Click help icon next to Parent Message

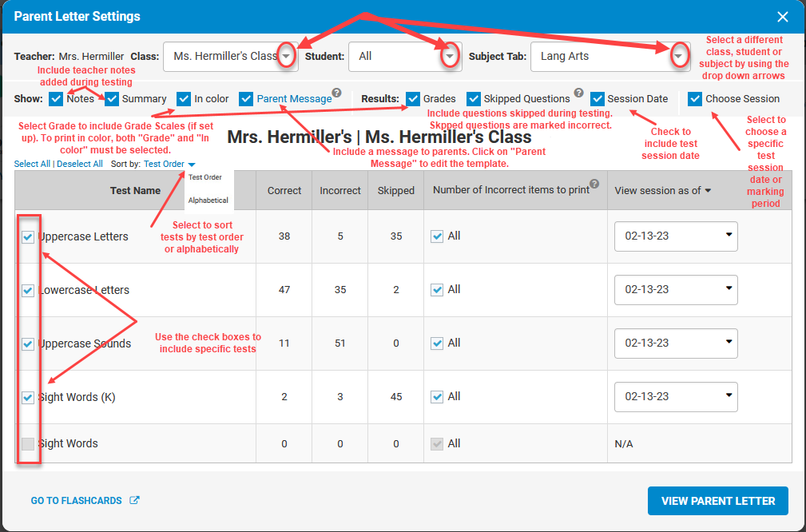point(337,93)
